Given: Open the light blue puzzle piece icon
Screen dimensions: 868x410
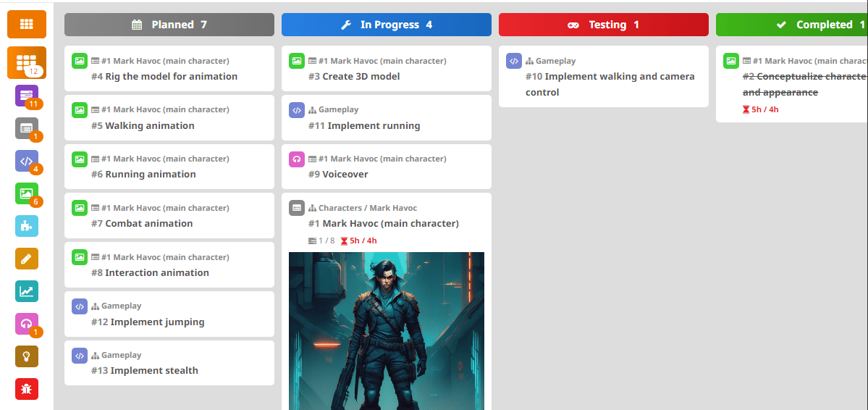Looking at the screenshot, I should click(x=27, y=226).
